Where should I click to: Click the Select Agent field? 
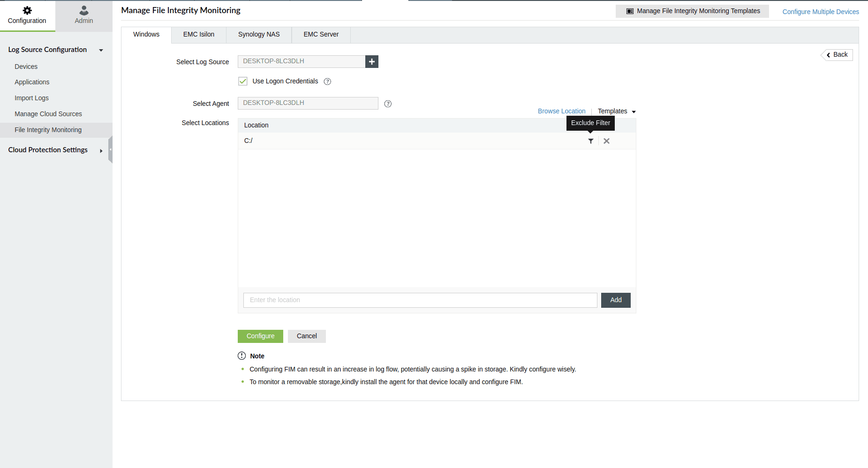(308, 103)
